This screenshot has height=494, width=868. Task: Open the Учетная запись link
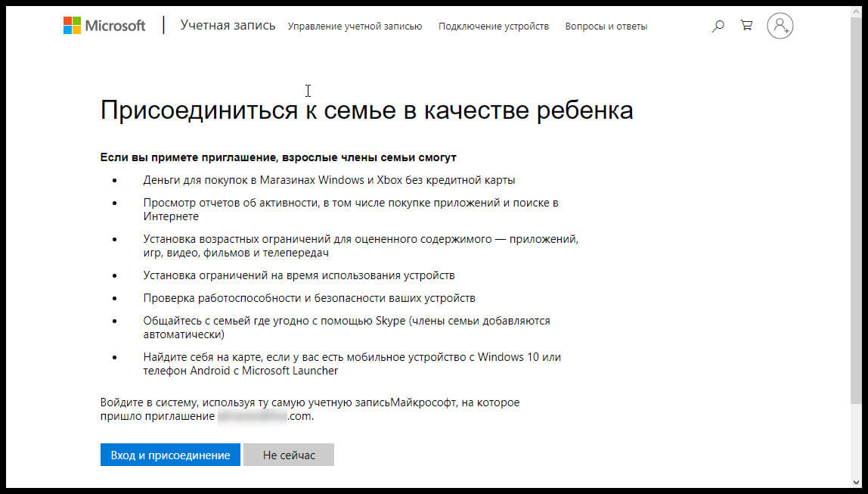coord(228,25)
